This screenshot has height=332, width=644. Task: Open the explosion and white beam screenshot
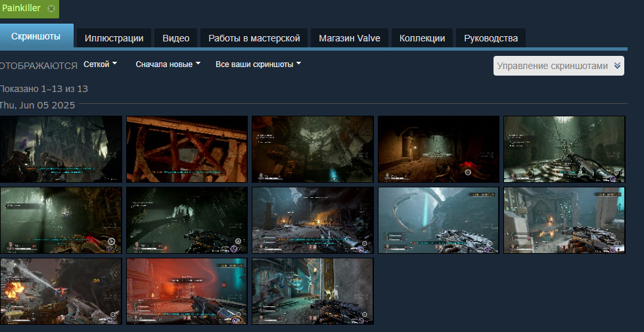[x=60, y=291]
